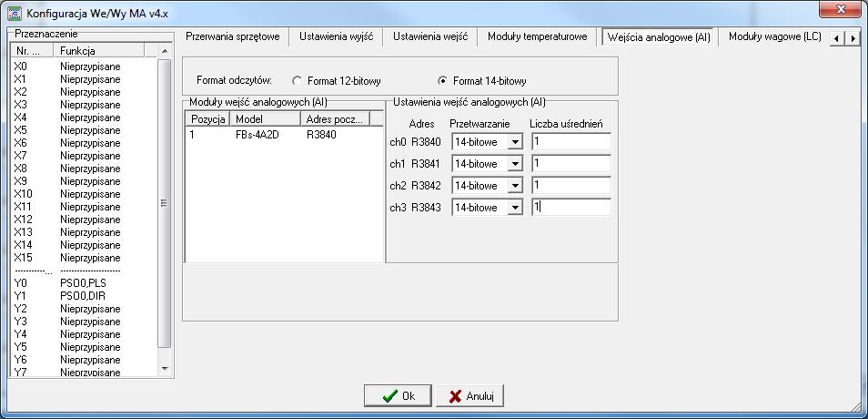Click the Model column header
Viewport: 868px width, 419px height.
pyautogui.click(x=265, y=119)
